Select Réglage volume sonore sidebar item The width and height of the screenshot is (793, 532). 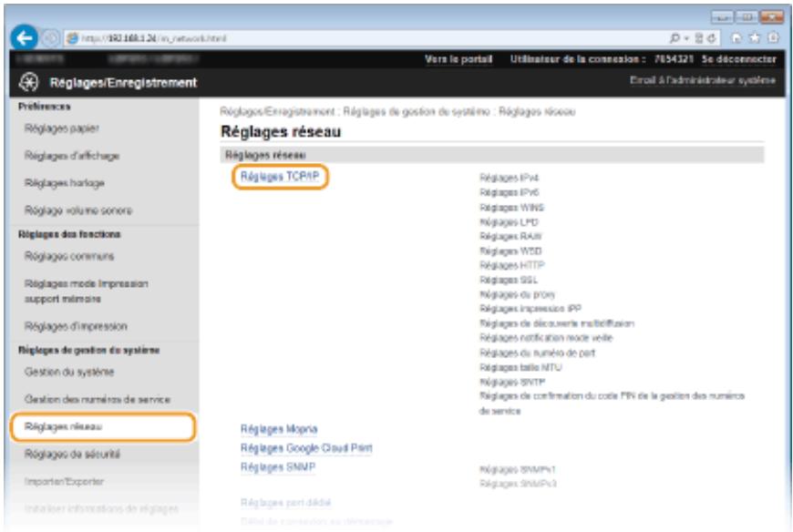click(78, 210)
